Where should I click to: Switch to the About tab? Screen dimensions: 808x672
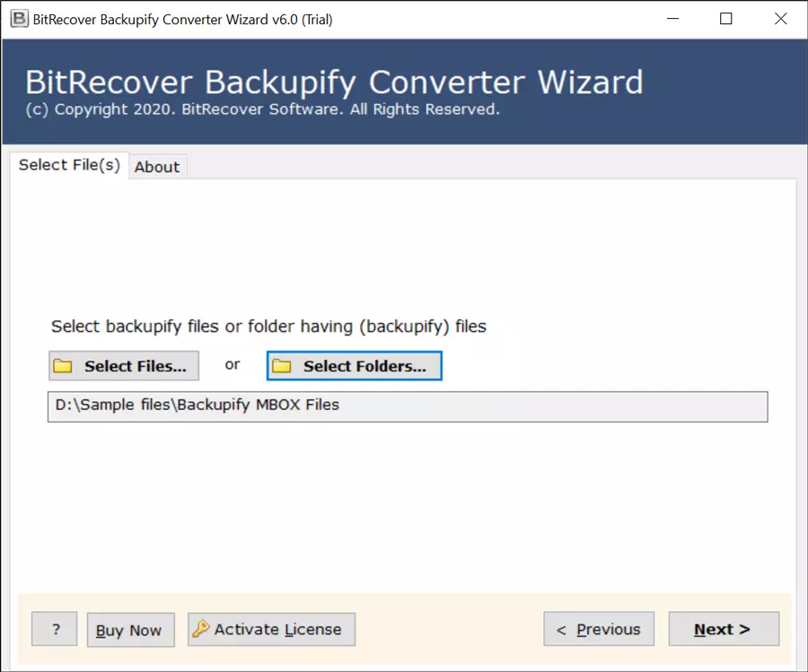click(x=157, y=167)
